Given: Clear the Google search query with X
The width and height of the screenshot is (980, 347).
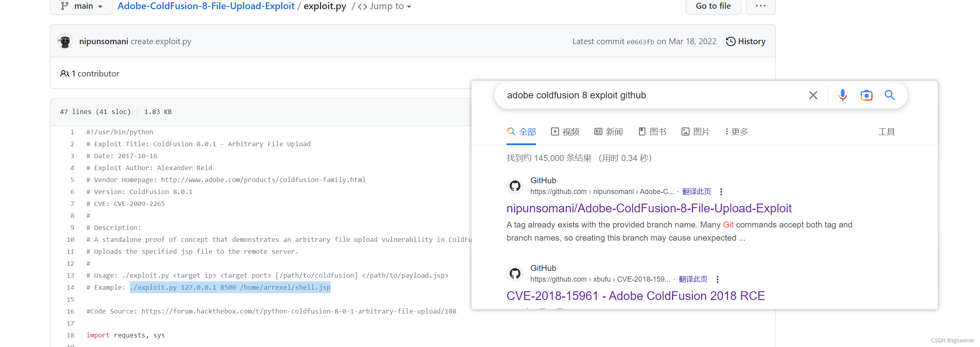Looking at the screenshot, I should pyautogui.click(x=813, y=95).
